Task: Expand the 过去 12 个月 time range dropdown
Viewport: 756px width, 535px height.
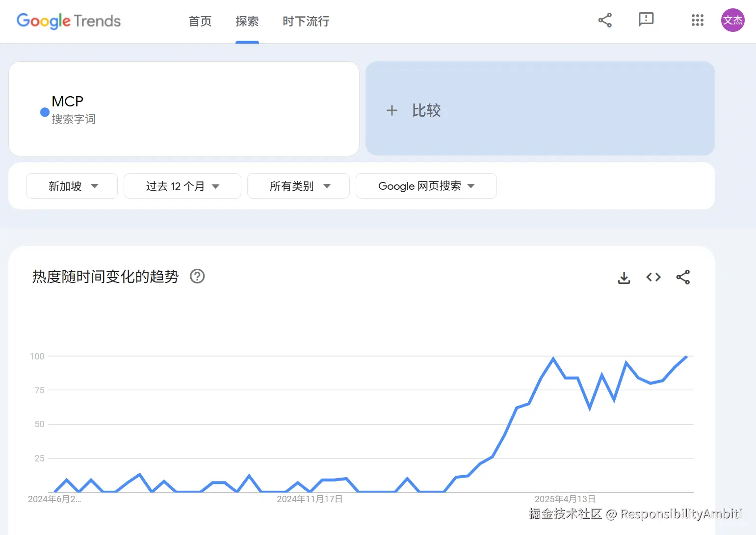Action: click(182, 186)
